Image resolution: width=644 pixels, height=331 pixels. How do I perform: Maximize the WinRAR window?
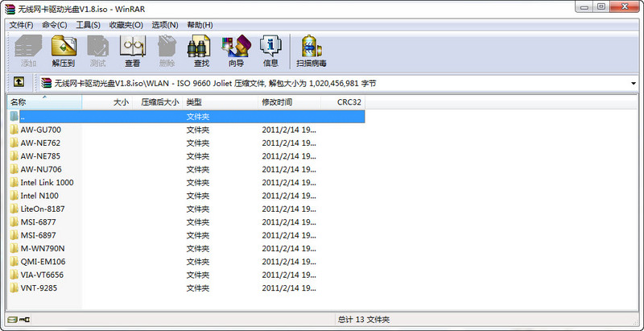(x=601, y=6)
